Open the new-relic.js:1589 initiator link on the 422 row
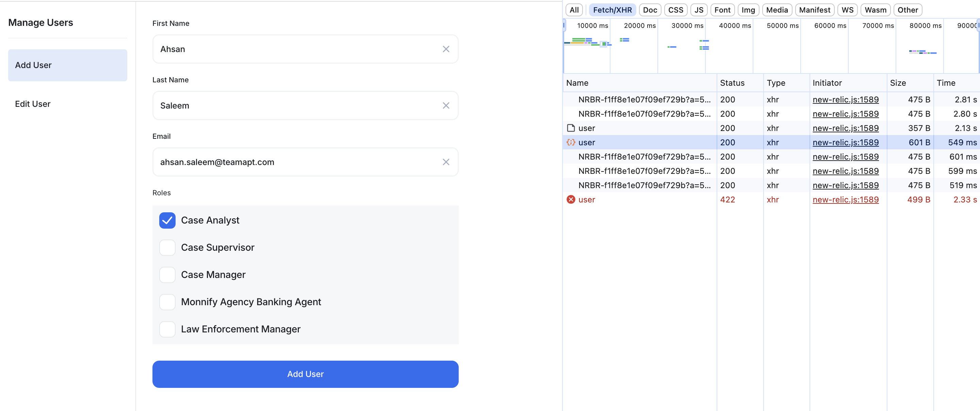The height and width of the screenshot is (411, 980). [845, 199]
